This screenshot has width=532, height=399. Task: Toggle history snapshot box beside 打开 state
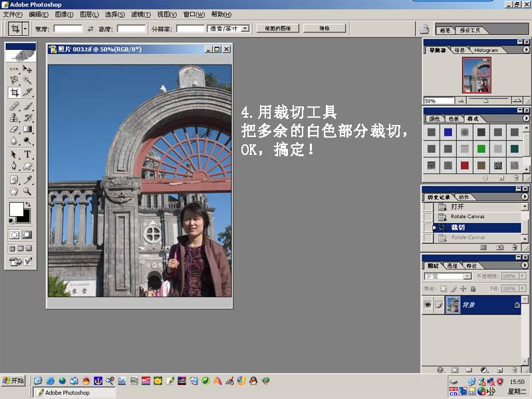pyautogui.click(x=428, y=207)
